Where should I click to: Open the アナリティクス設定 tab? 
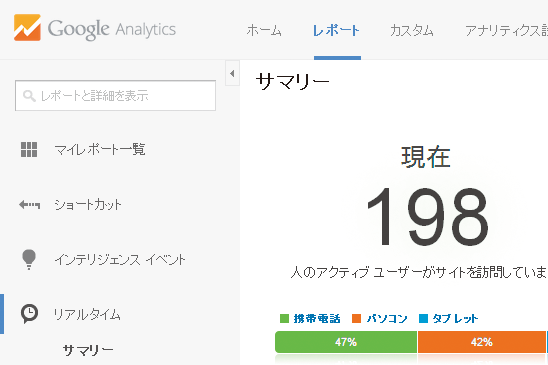(x=506, y=31)
